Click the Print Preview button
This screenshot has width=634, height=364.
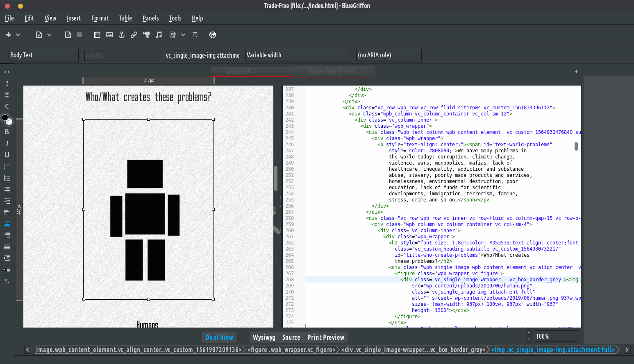pos(326,337)
